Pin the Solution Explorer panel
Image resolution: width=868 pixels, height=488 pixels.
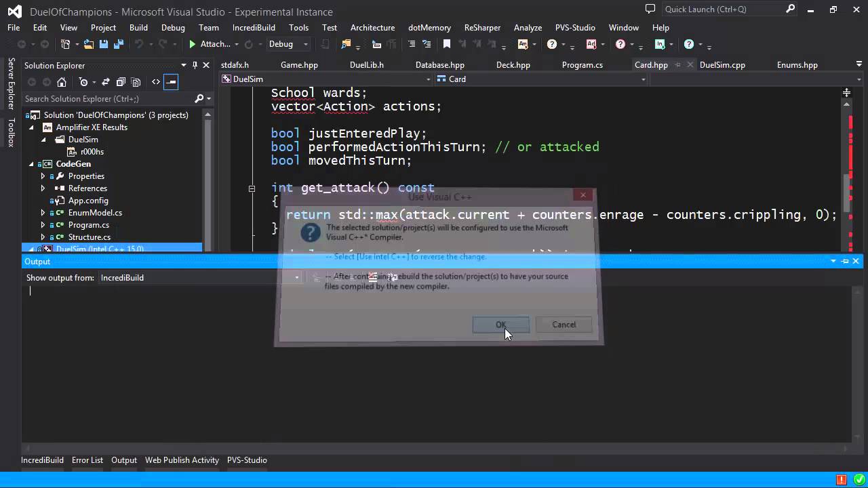195,65
